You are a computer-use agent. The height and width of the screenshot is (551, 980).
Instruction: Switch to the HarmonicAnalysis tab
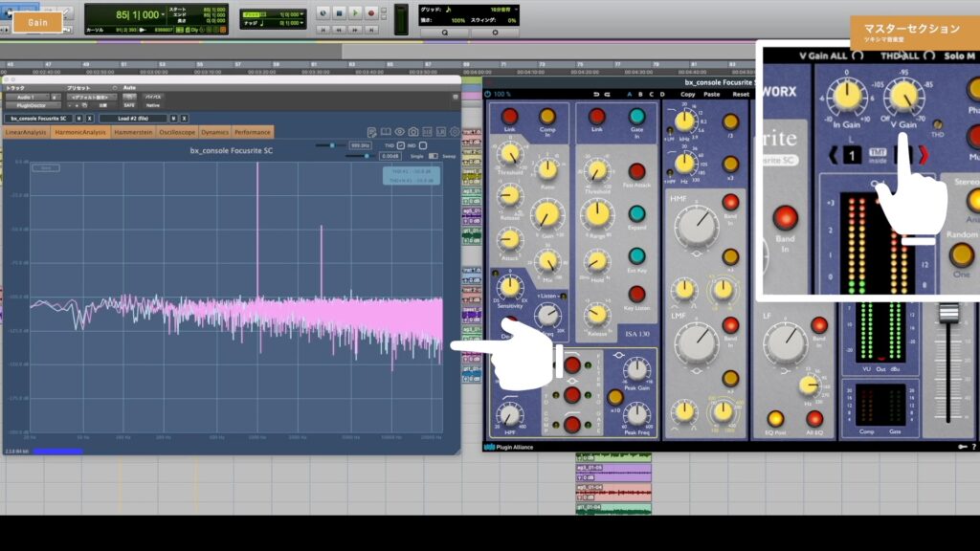coord(80,132)
